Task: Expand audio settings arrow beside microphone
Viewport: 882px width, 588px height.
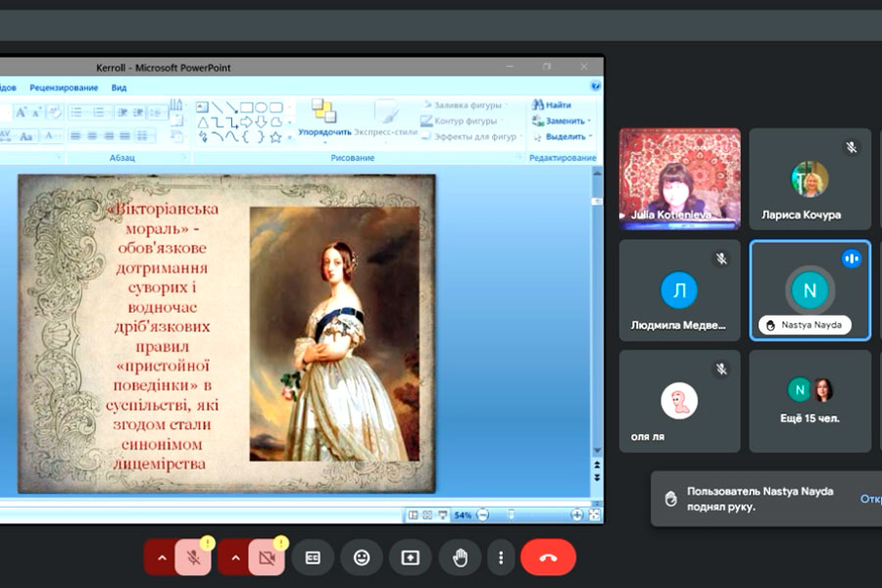Action: click(161, 558)
